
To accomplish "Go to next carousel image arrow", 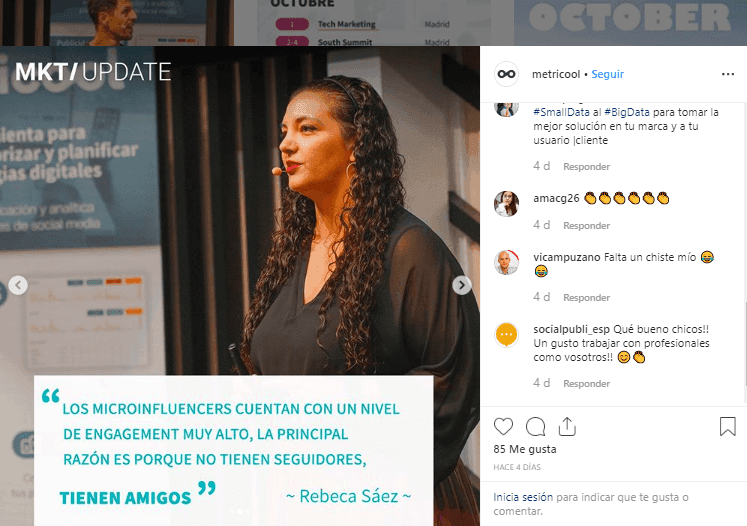I will (461, 285).
